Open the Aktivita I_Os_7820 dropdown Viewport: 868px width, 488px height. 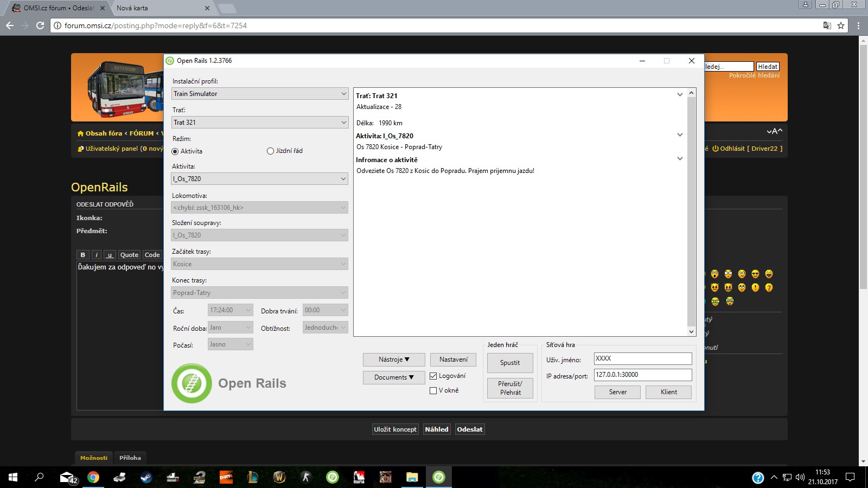[259, 179]
